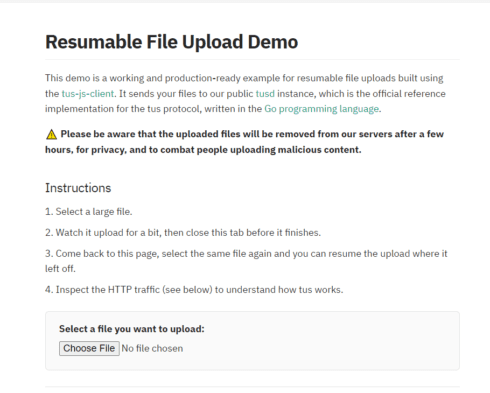Click the "Watch it upload for a bit" step

click(183, 233)
